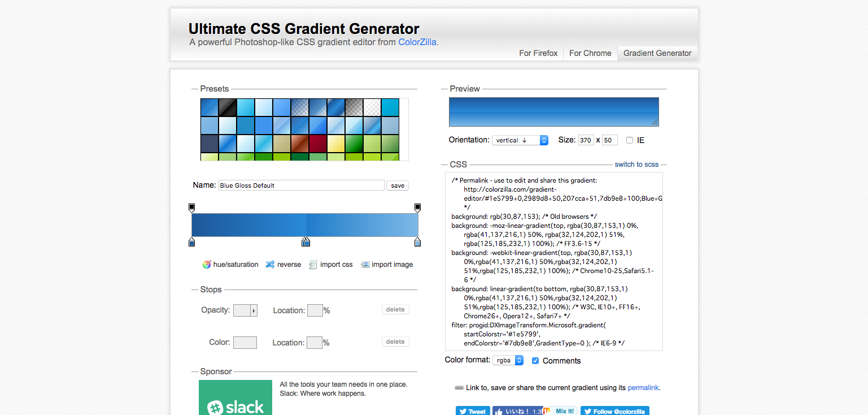Open the Orientation dropdown
This screenshot has width=868, height=415.
[x=520, y=140]
